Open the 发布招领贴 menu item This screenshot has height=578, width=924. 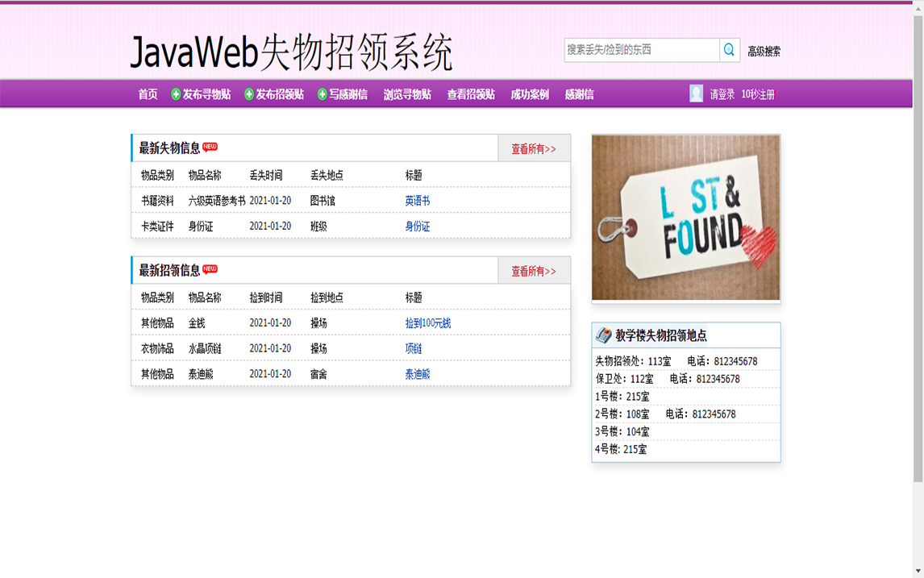tap(280, 94)
